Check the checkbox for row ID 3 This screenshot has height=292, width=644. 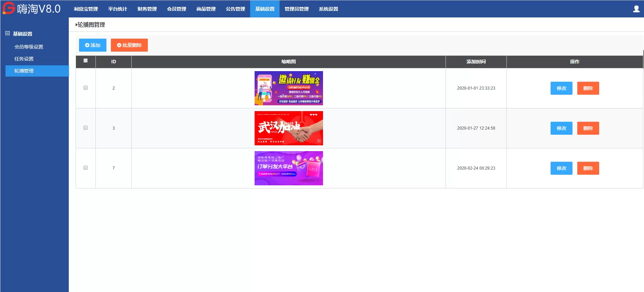click(86, 128)
